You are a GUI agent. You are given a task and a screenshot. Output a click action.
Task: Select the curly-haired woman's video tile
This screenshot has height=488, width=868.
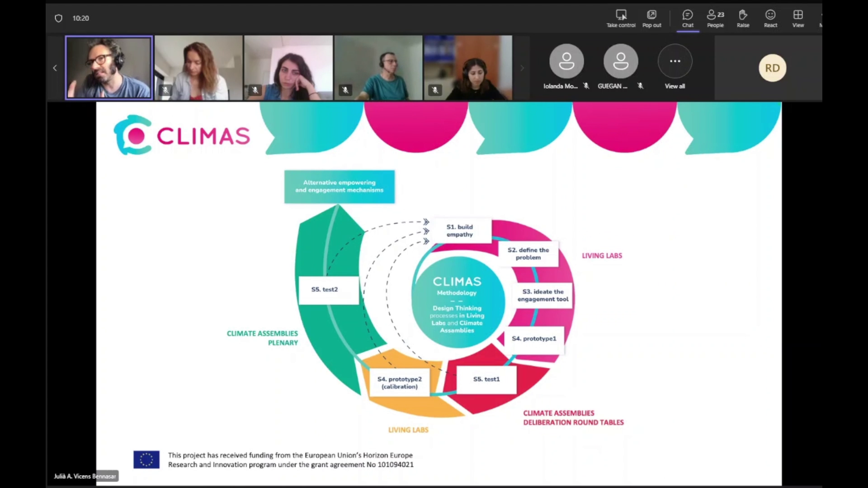point(198,68)
